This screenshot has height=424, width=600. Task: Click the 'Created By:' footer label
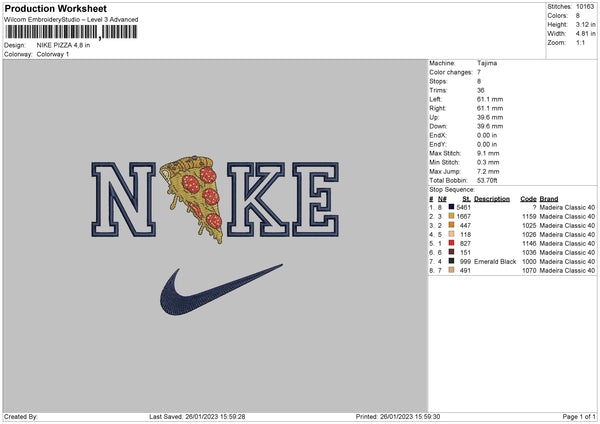(x=21, y=416)
